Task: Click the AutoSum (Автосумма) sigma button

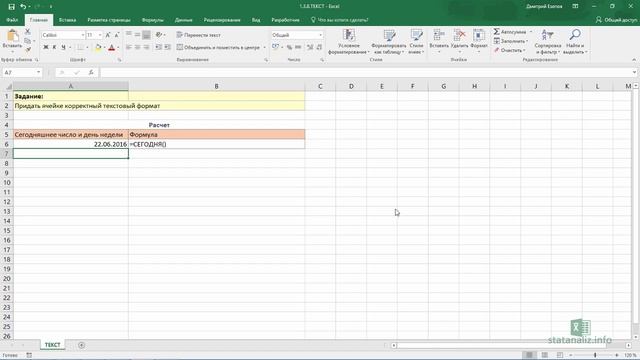Action: point(510,31)
